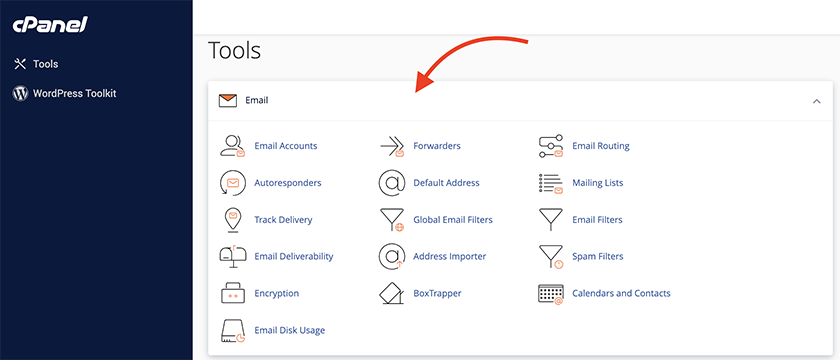Open the BoxTrapper link

(437, 294)
